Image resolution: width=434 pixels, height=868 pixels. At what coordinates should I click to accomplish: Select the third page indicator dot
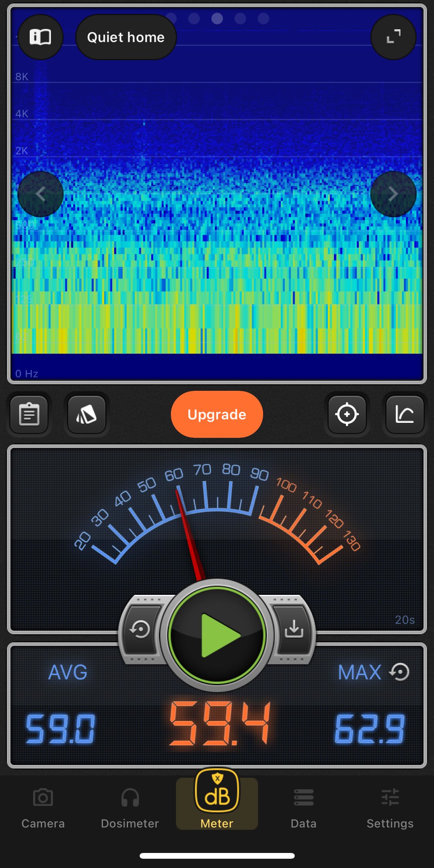click(x=217, y=19)
